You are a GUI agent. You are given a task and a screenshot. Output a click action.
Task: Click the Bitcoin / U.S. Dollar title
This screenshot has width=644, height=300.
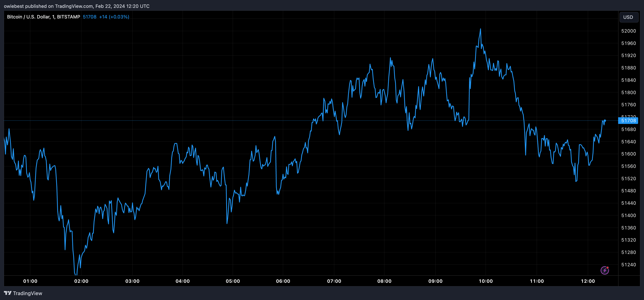pos(44,17)
